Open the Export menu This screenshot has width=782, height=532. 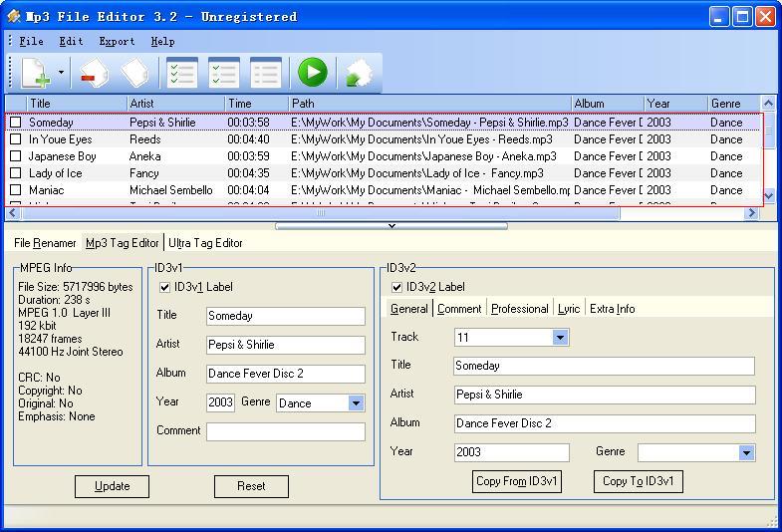[117, 41]
